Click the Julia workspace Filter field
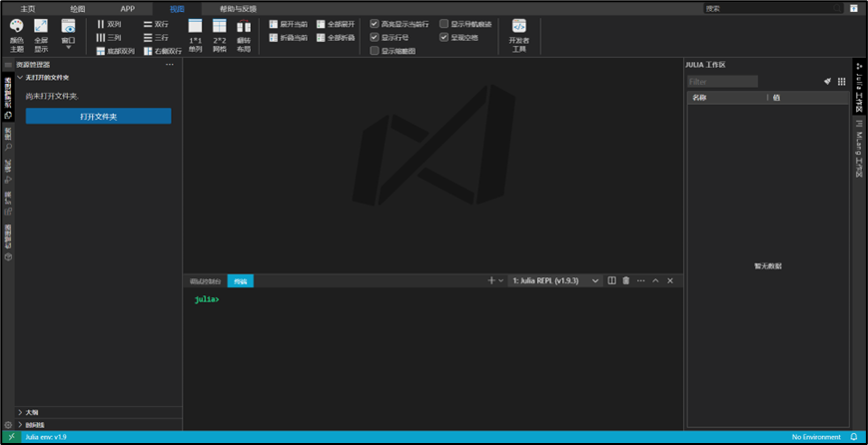The height and width of the screenshot is (445, 868). [722, 82]
